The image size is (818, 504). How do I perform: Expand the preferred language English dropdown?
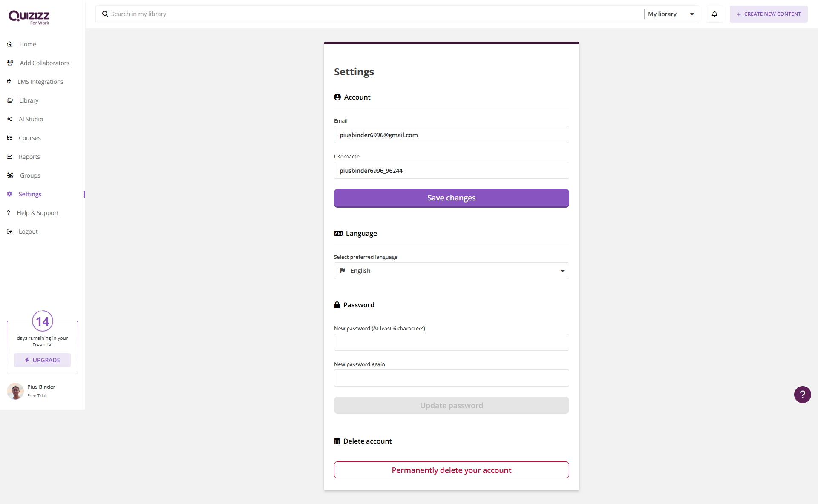(x=451, y=271)
